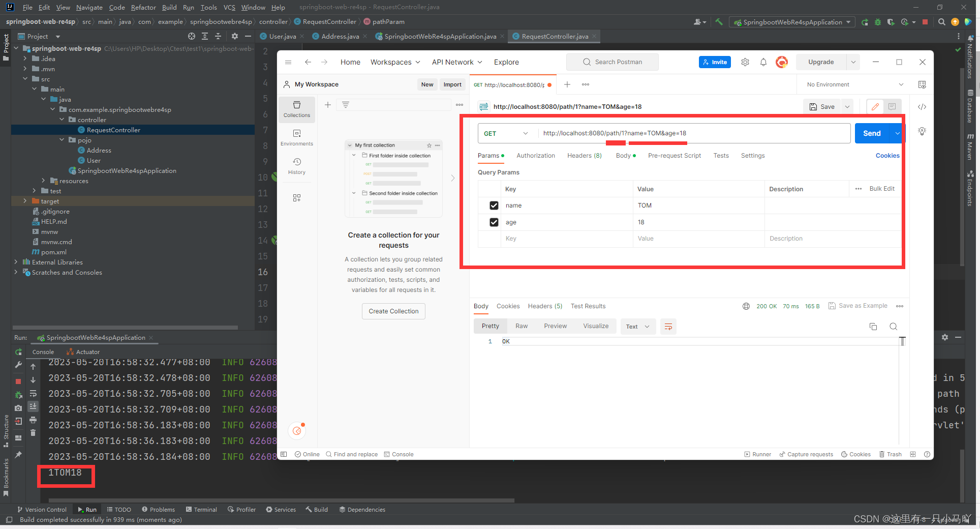Open the Terminal tool window tab
This screenshot has width=980, height=529.
tap(201, 509)
